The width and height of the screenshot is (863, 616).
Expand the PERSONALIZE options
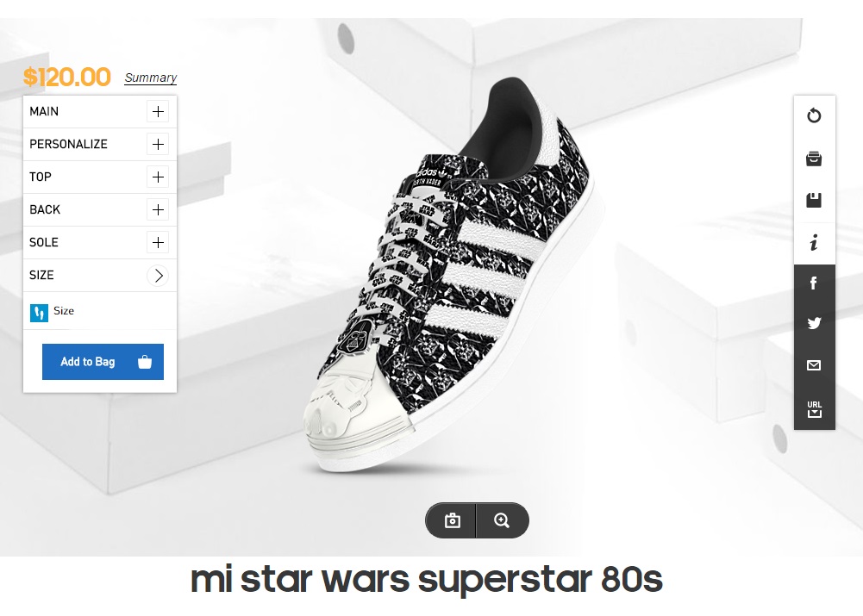158,144
